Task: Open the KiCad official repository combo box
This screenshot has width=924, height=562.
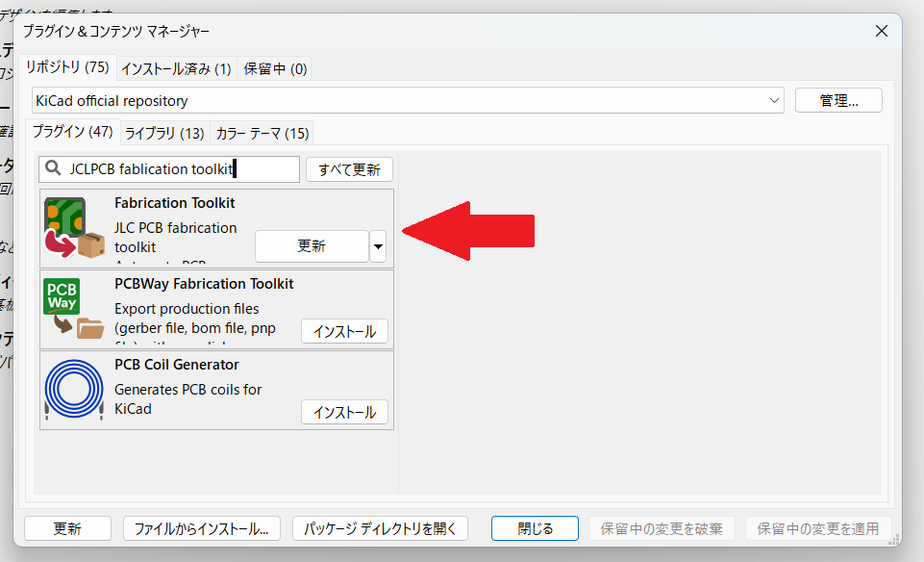Action: (x=408, y=101)
